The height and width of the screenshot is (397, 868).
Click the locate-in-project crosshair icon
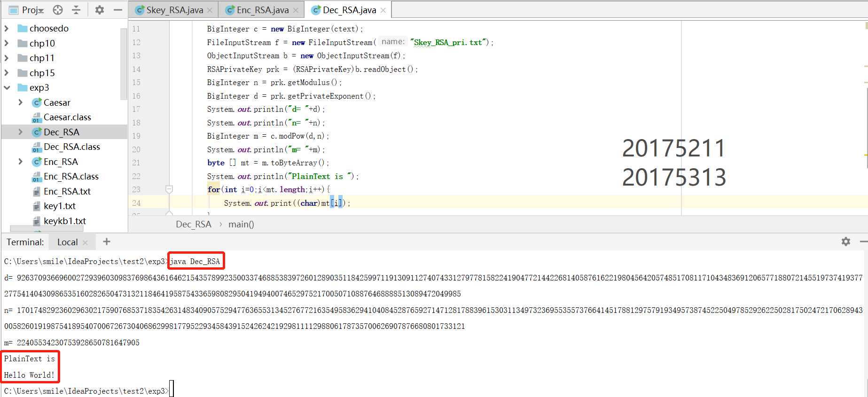tap(58, 10)
